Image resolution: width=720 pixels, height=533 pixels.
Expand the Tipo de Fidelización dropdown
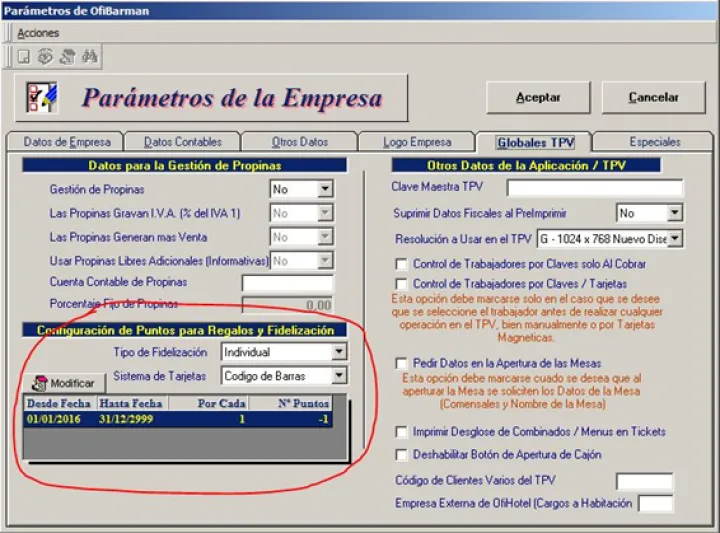click(339, 352)
